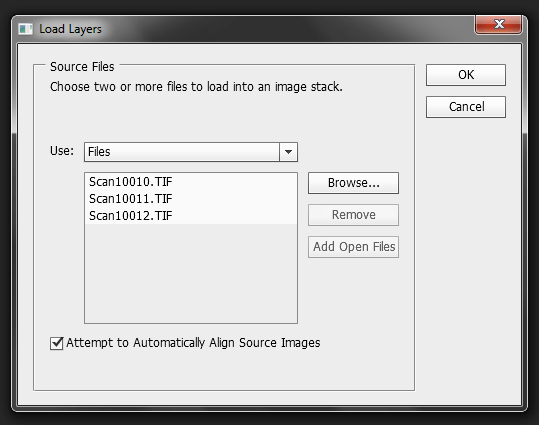Click the Load Layers title bar text

(70, 29)
